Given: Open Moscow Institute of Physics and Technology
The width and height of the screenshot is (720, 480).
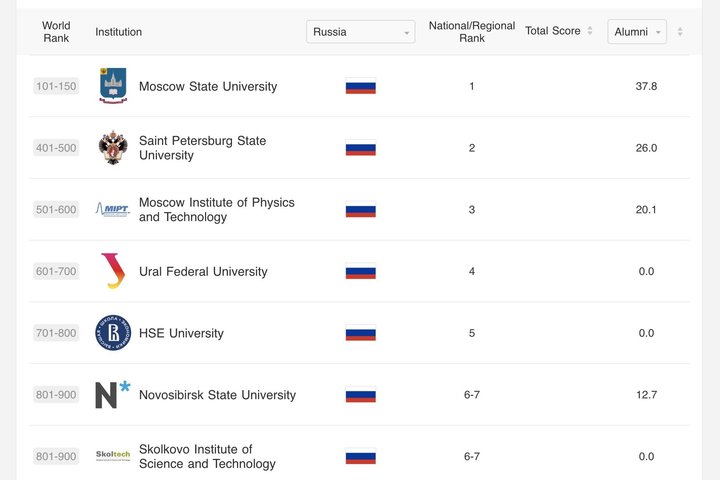Looking at the screenshot, I should point(216,210).
